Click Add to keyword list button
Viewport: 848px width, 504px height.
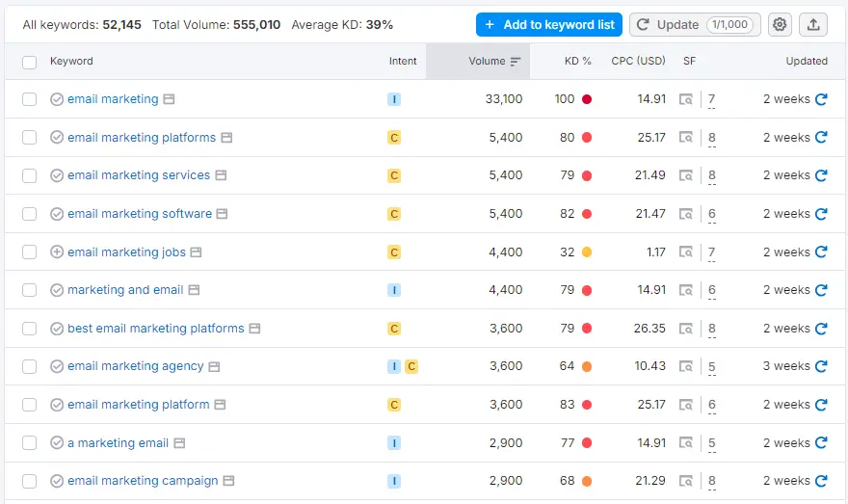[548, 24]
